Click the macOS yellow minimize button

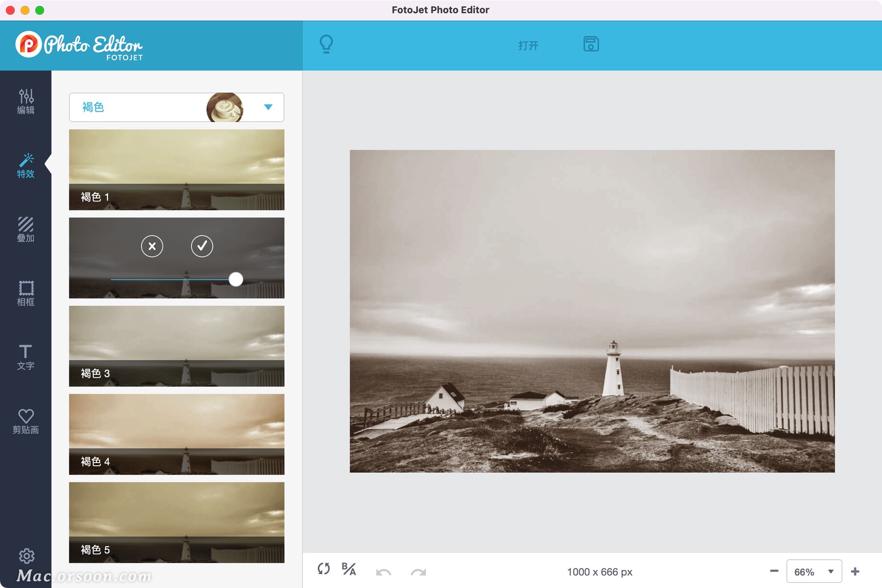[25, 10]
